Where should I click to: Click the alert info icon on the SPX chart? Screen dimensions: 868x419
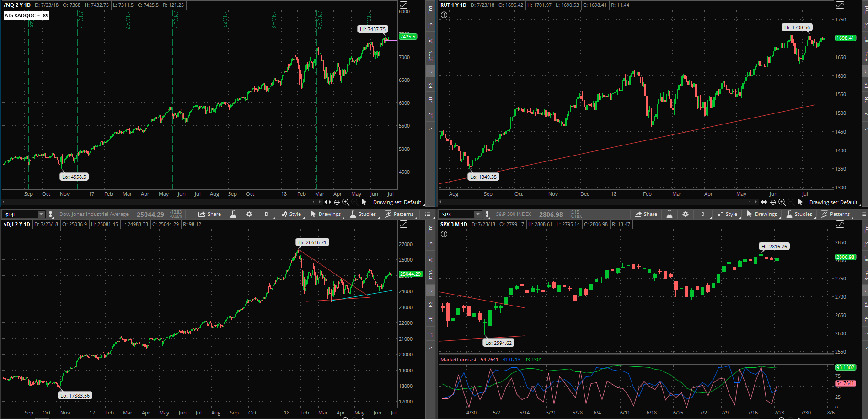pyautogui.click(x=444, y=234)
